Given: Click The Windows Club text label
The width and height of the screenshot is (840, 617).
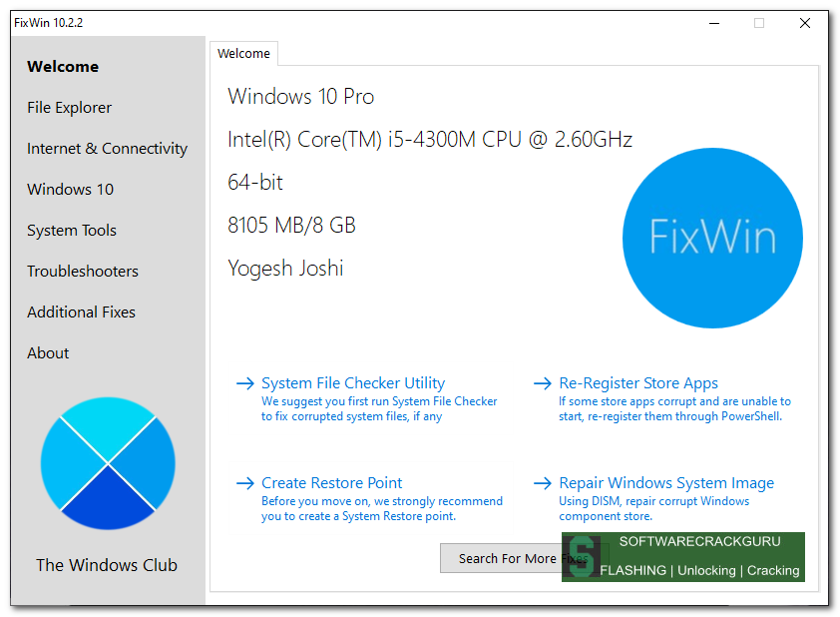Looking at the screenshot, I should pos(107,565).
